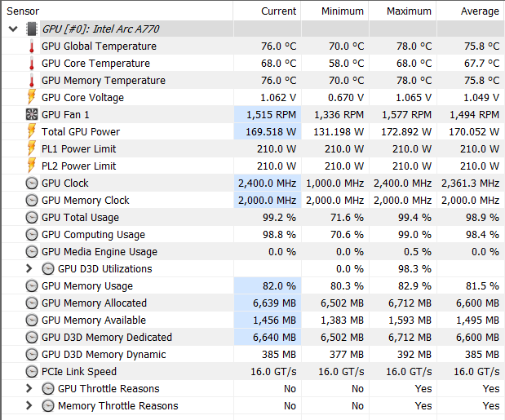This screenshot has width=505, height=420.
Task: Click lightning icon for GPU Core Voltage
Action: (32, 97)
